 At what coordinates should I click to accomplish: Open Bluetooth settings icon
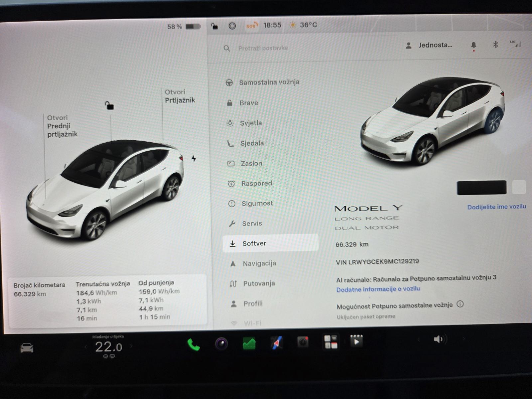point(495,44)
